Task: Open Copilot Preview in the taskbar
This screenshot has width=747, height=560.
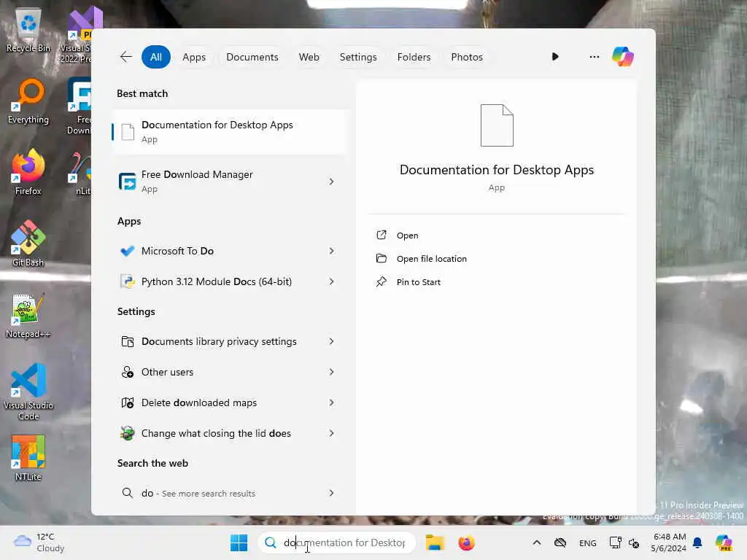Action: click(724, 542)
